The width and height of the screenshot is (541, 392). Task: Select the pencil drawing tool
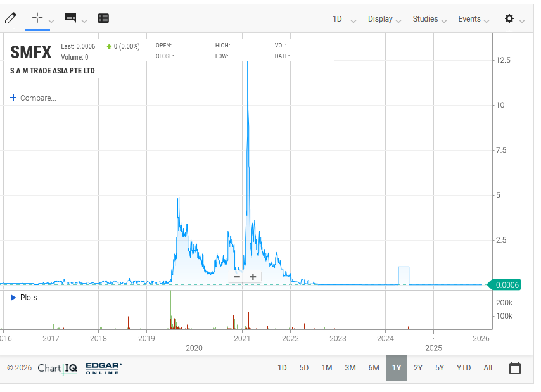(x=10, y=19)
